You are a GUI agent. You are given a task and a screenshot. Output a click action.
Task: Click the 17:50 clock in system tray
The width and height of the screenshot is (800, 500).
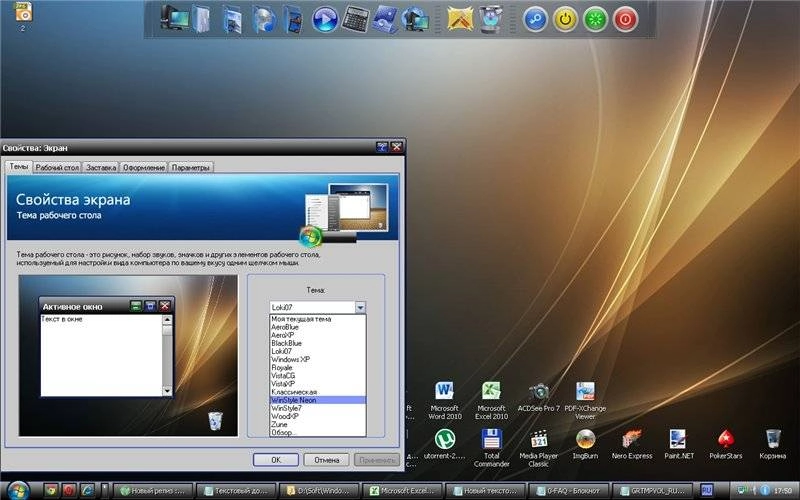point(783,491)
